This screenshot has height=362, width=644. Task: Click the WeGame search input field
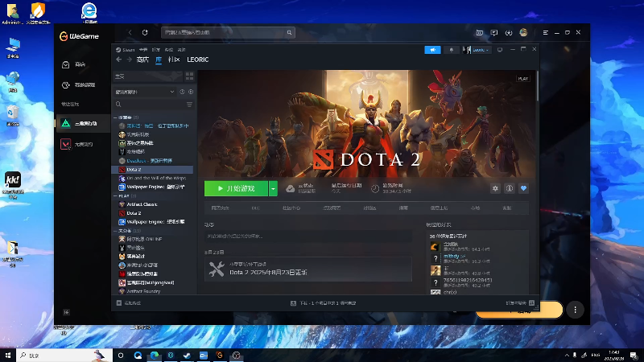[x=228, y=32]
